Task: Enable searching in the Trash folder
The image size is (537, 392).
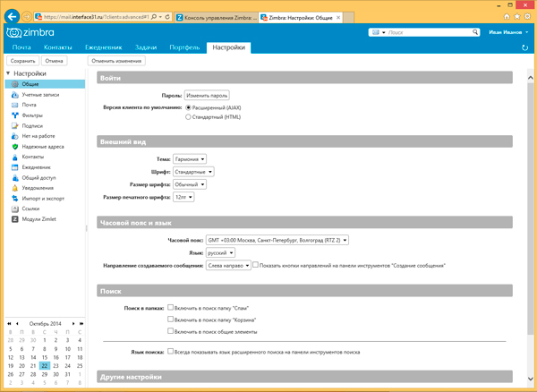Action: [x=171, y=319]
